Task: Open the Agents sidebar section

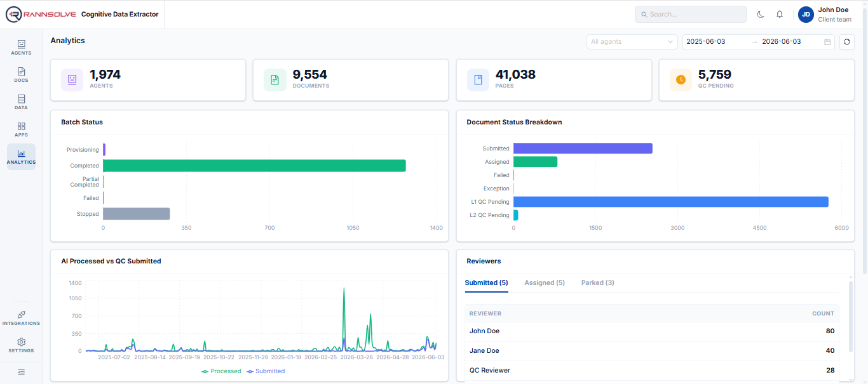Action: (x=21, y=48)
